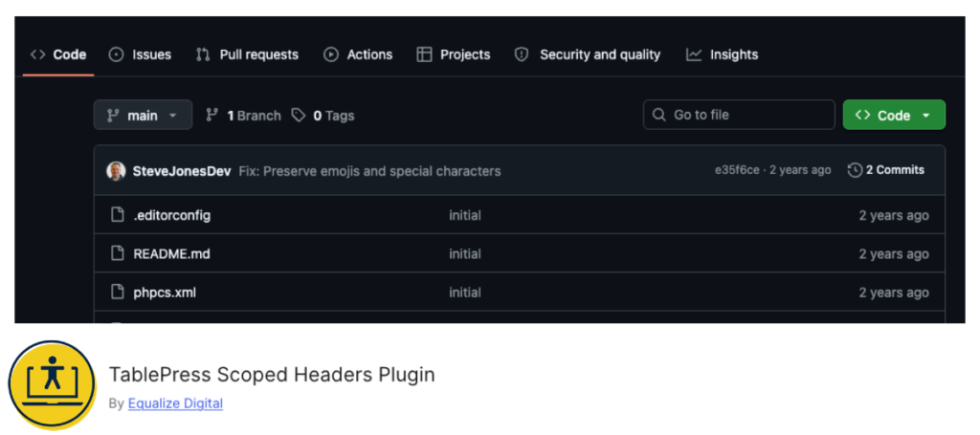
Task: Click the file icon beside README.md
Action: coord(117,253)
